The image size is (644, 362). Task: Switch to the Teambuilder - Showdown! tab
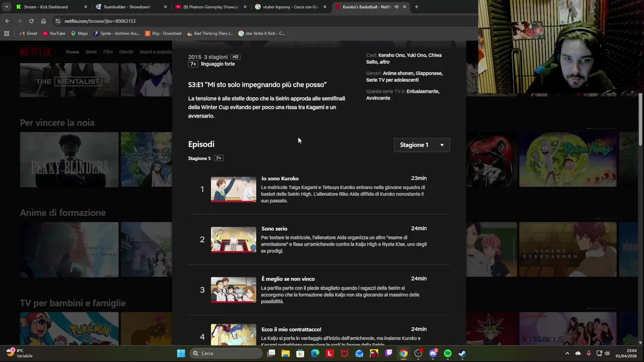pos(131,7)
